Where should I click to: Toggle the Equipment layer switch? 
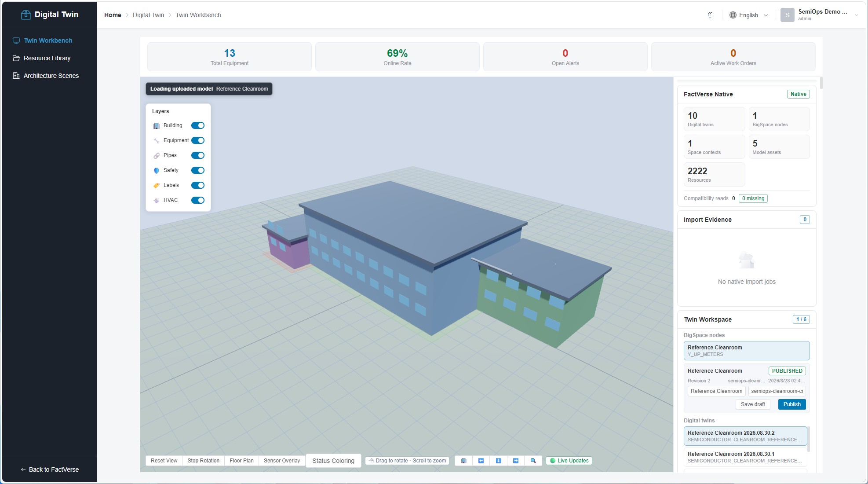pos(198,140)
